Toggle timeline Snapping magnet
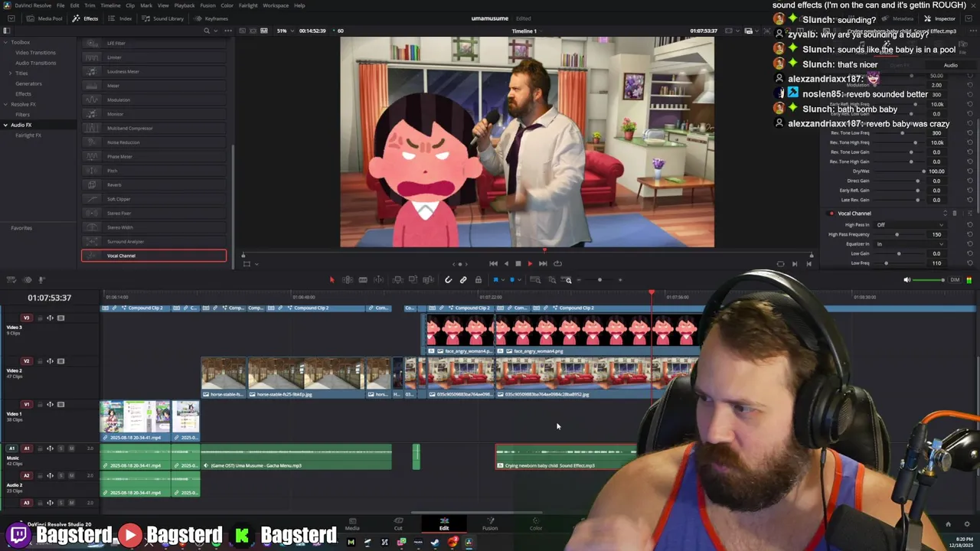The height and width of the screenshot is (551, 980). click(x=448, y=280)
